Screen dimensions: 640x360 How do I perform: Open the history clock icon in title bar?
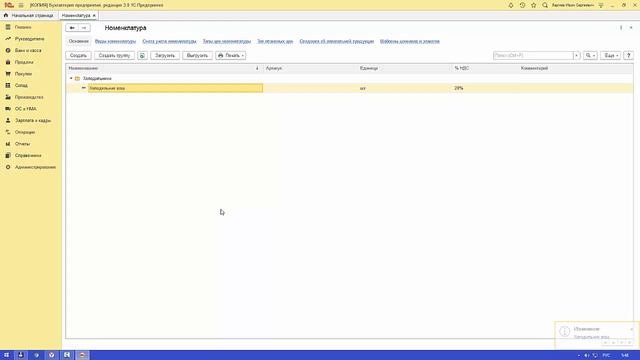pyautogui.click(x=522, y=5)
